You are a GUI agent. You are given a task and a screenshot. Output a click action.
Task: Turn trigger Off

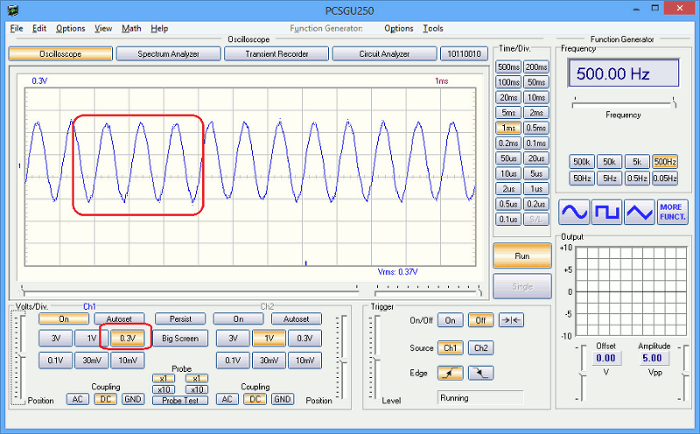(x=481, y=320)
